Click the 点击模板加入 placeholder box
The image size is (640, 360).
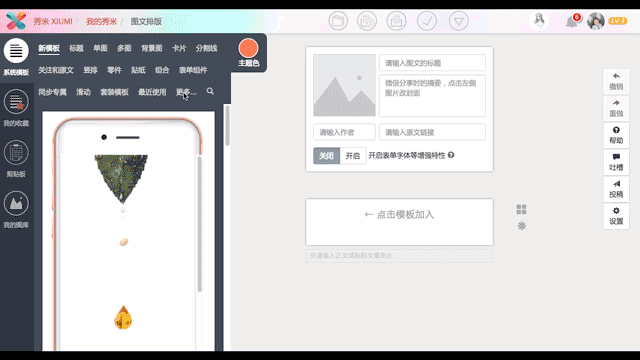coord(399,222)
